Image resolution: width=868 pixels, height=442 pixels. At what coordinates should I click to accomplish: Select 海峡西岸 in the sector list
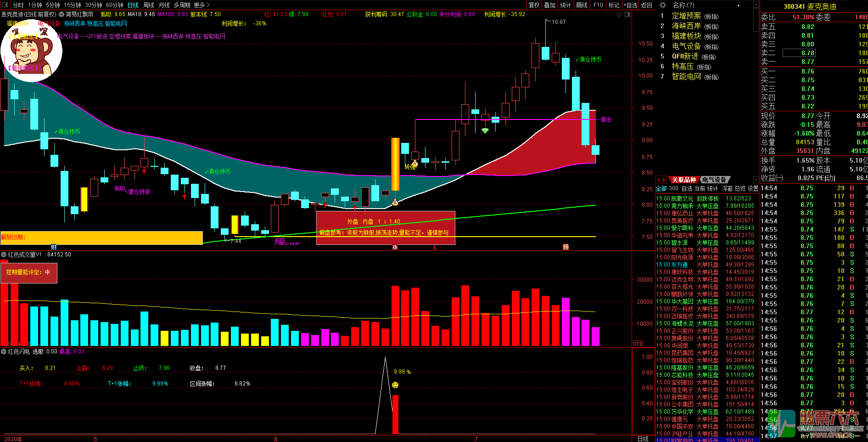click(686, 26)
